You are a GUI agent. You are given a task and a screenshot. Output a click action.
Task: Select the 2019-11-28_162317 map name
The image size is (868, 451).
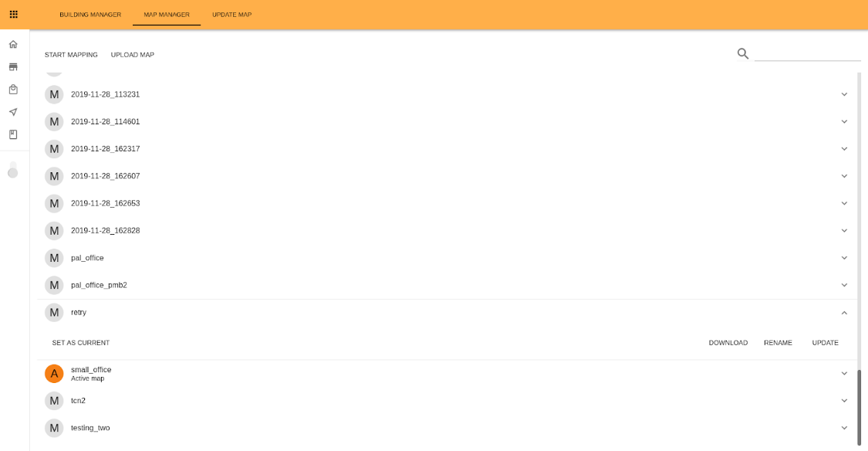[x=105, y=148]
